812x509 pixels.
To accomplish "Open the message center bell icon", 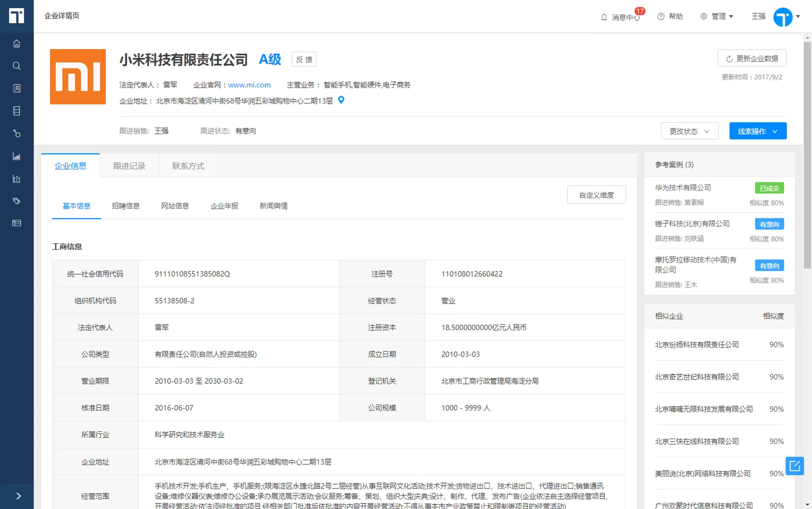I will pyautogui.click(x=604, y=17).
